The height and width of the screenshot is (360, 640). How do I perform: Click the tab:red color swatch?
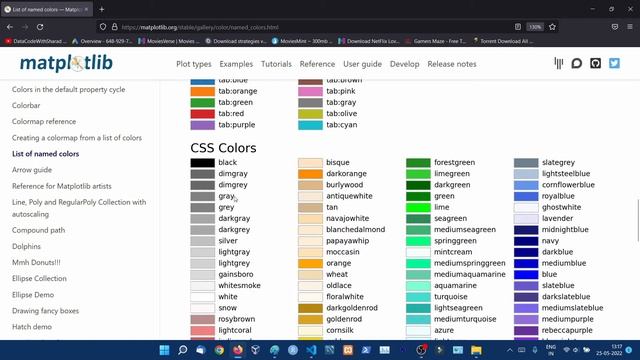point(202,114)
